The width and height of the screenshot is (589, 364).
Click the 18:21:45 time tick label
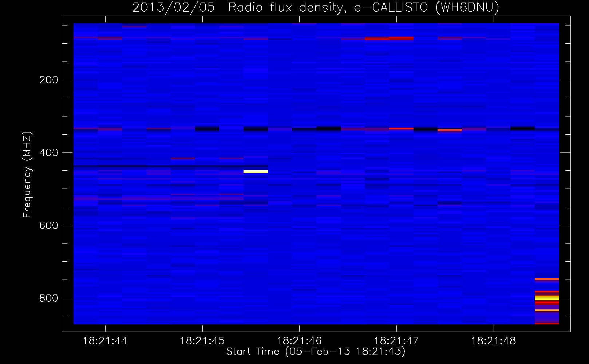click(x=202, y=341)
